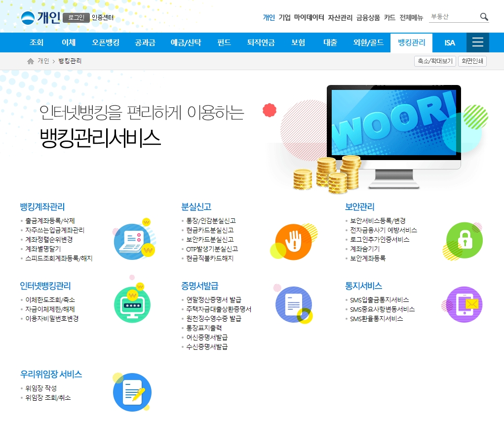
Task: Click the home breadcrumb icon
Action: coord(31,61)
